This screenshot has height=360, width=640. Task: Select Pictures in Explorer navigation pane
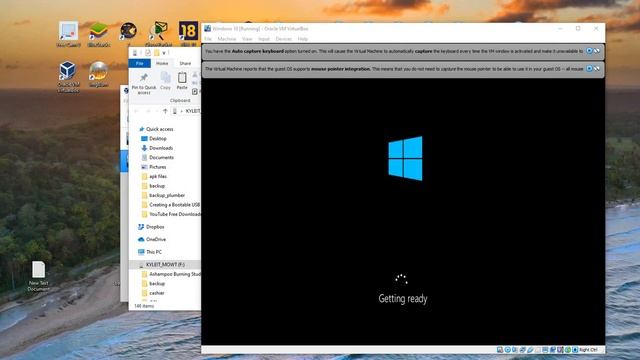point(154,167)
